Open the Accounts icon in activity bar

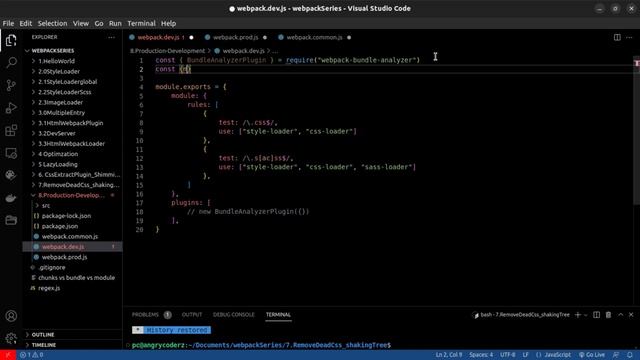pos(11,316)
